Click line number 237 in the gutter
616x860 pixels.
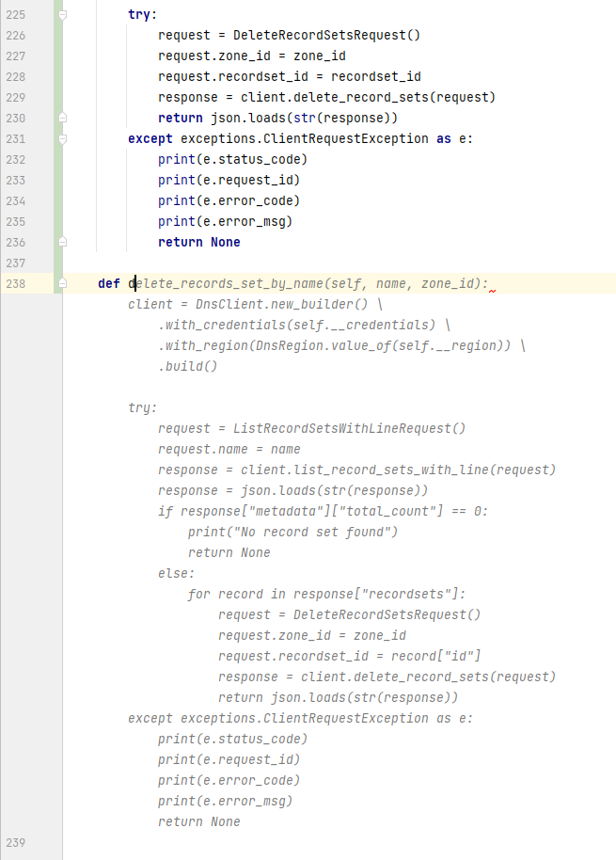click(x=16, y=263)
